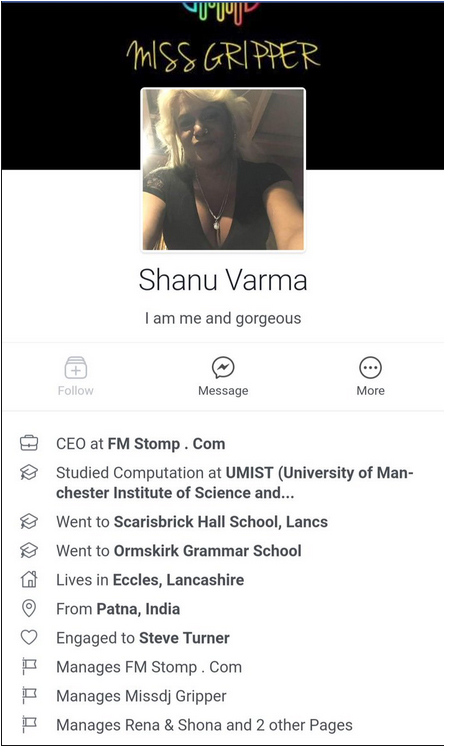
Task: Open Messenger via Message icon
Action: [x=223, y=368]
